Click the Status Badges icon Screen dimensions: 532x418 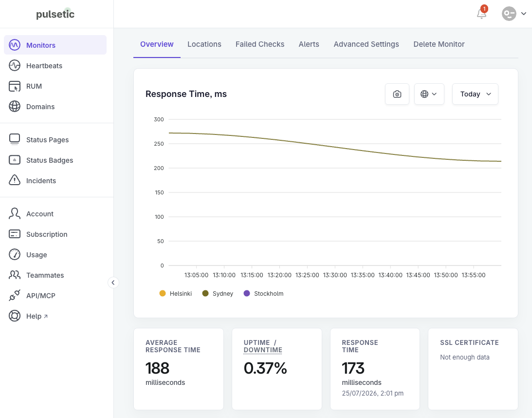click(x=15, y=160)
